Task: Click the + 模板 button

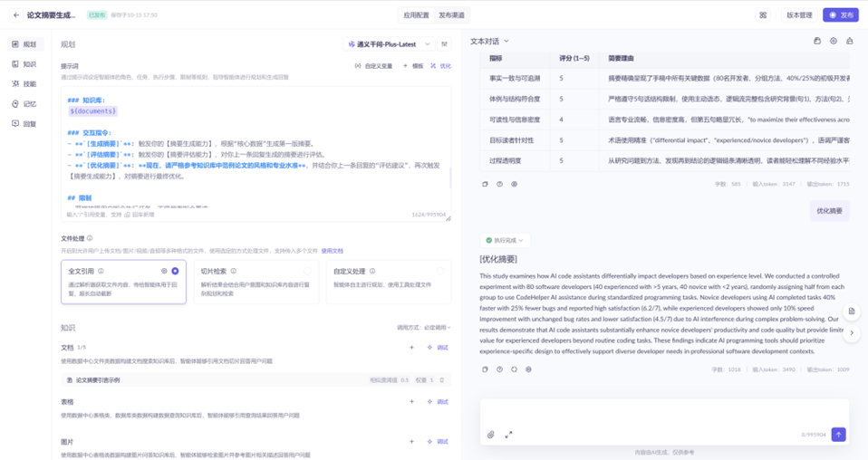Action: click(413, 66)
